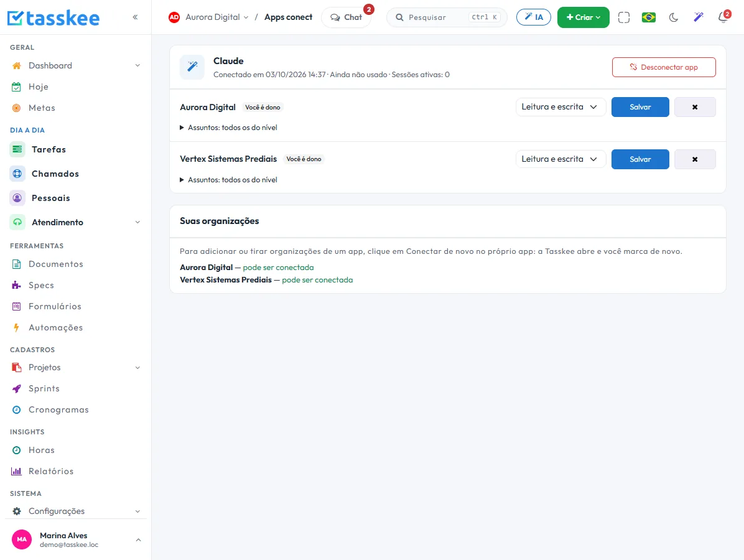Expand the Dashboard submenu chevron
This screenshot has height=560, width=744.
pos(137,65)
